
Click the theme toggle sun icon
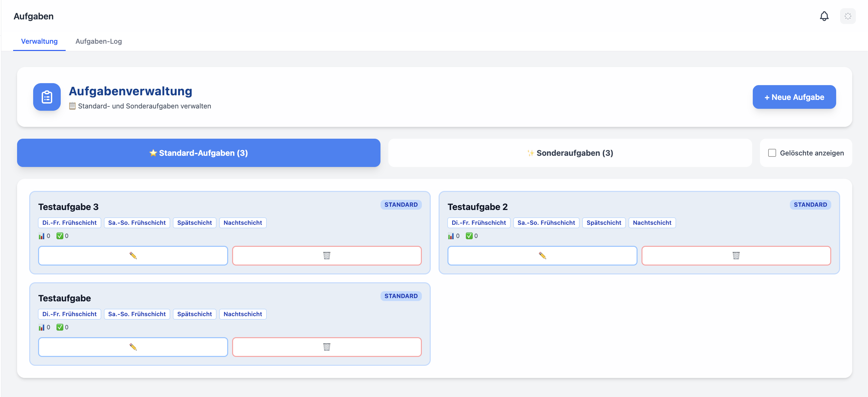pyautogui.click(x=847, y=16)
